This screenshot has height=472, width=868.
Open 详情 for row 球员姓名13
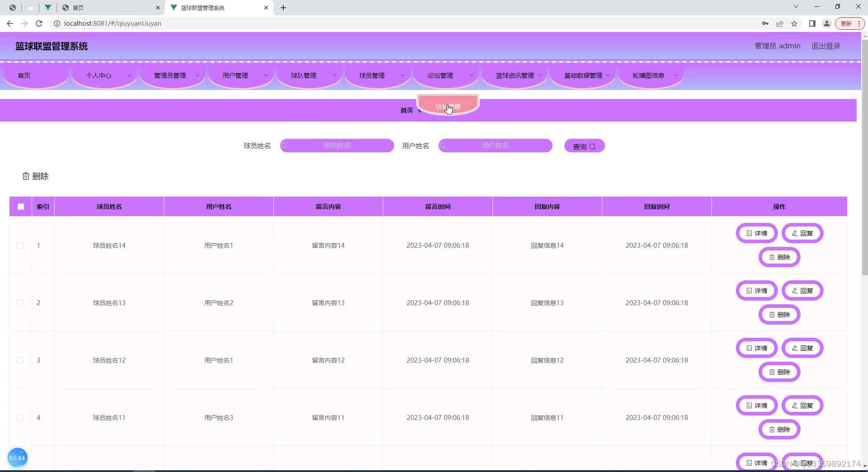tap(757, 291)
